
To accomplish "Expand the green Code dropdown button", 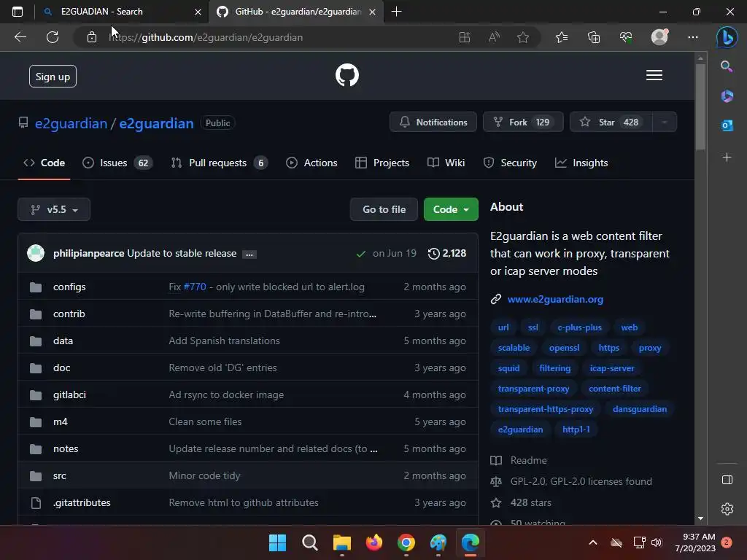I will [451, 209].
